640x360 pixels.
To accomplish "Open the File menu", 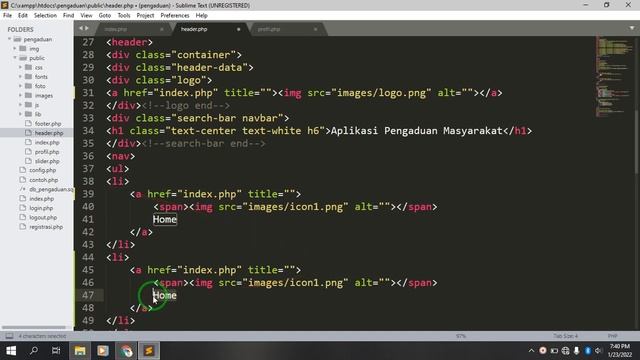I will coord(7,16).
